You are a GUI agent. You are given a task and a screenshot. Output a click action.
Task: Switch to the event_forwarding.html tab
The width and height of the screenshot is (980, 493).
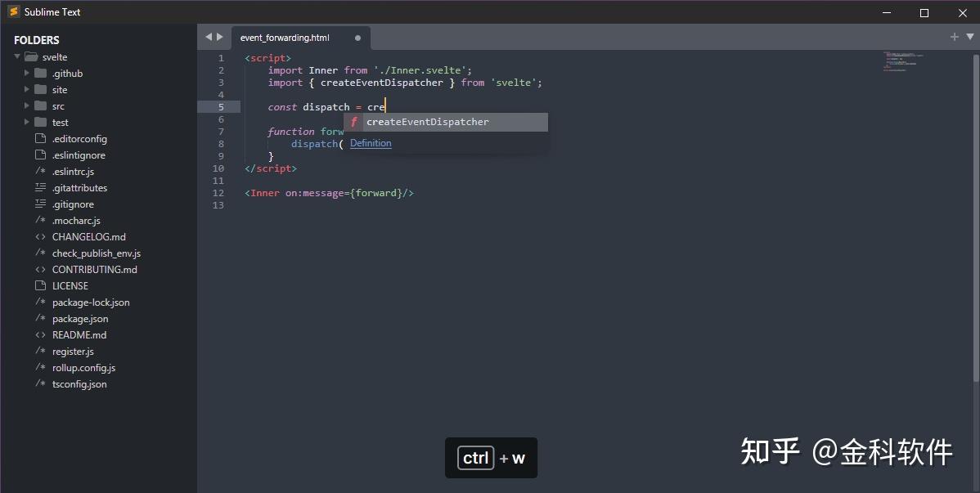click(285, 38)
